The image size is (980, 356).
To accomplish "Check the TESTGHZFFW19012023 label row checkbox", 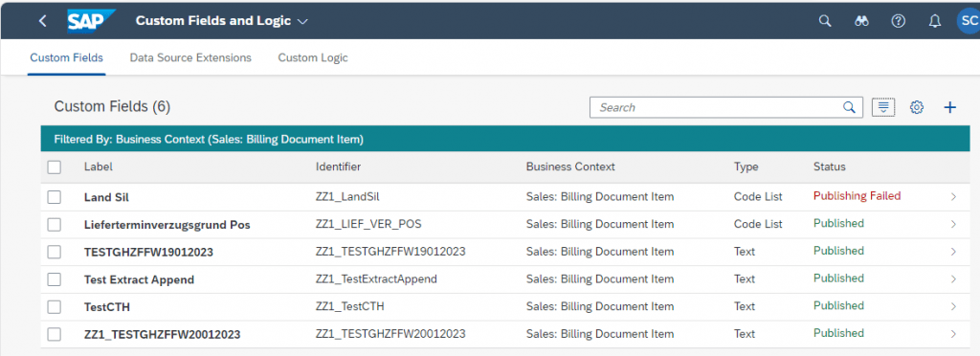I will (55, 252).
